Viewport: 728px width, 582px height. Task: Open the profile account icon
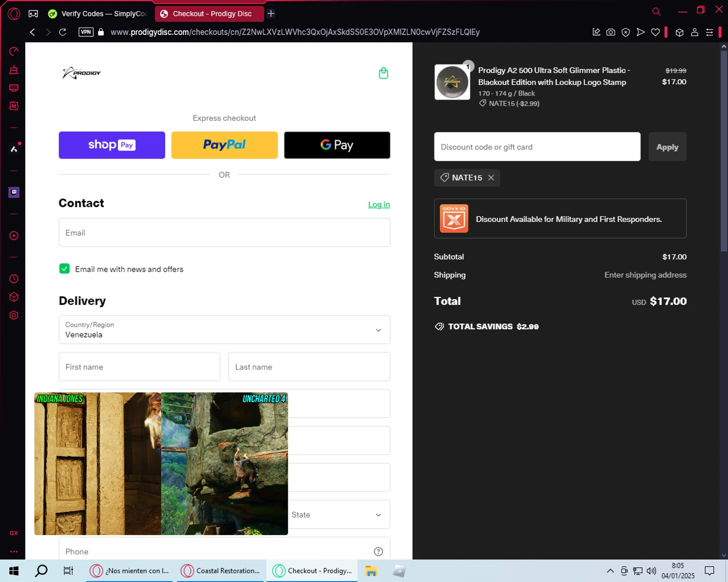(x=695, y=32)
